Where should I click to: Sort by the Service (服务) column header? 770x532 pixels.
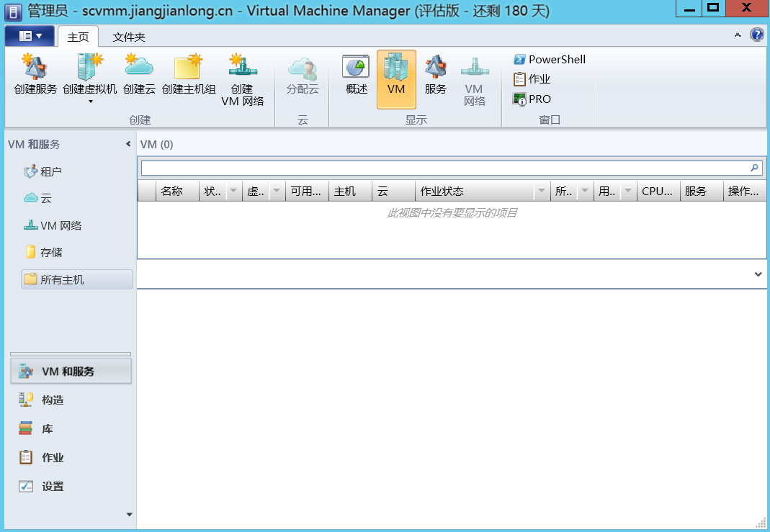[x=702, y=191]
